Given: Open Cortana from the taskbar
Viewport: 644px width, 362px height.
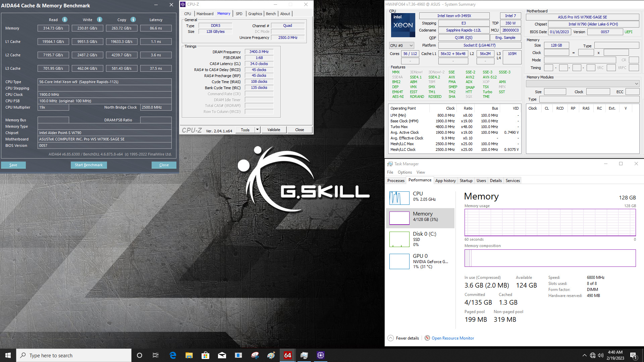Looking at the screenshot, I should click(140, 355).
